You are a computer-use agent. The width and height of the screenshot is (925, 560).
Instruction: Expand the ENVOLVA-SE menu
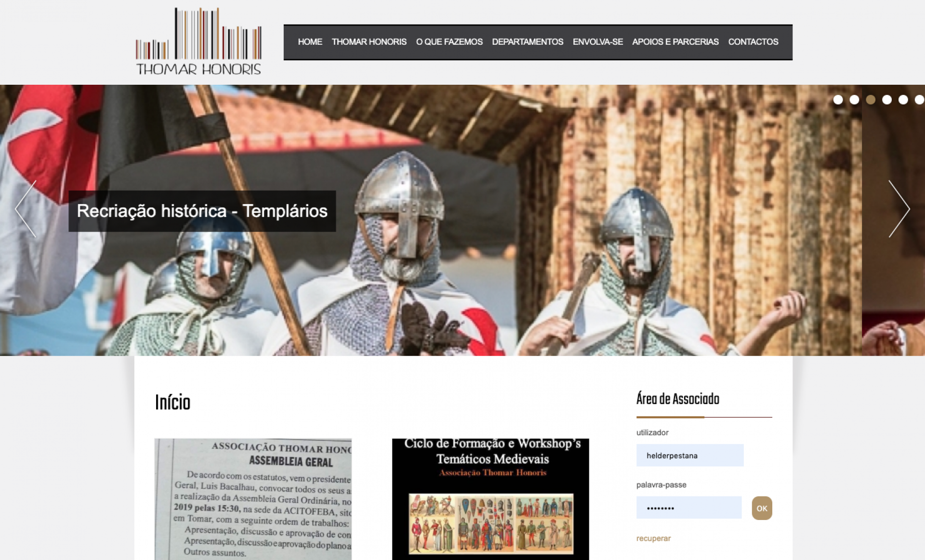[597, 42]
